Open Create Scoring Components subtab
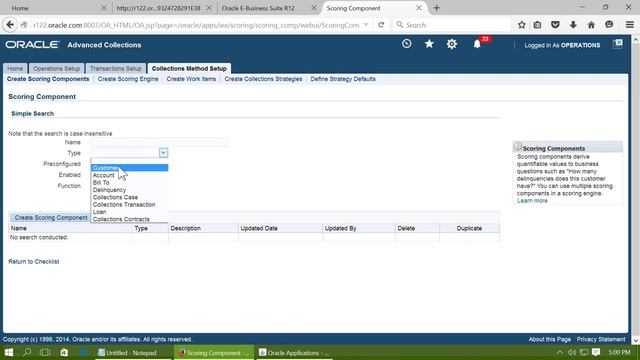 click(x=48, y=79)
